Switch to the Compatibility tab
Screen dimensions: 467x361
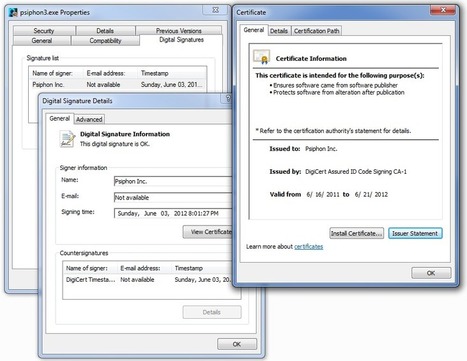pyautogui.click(x=105, y=41)
